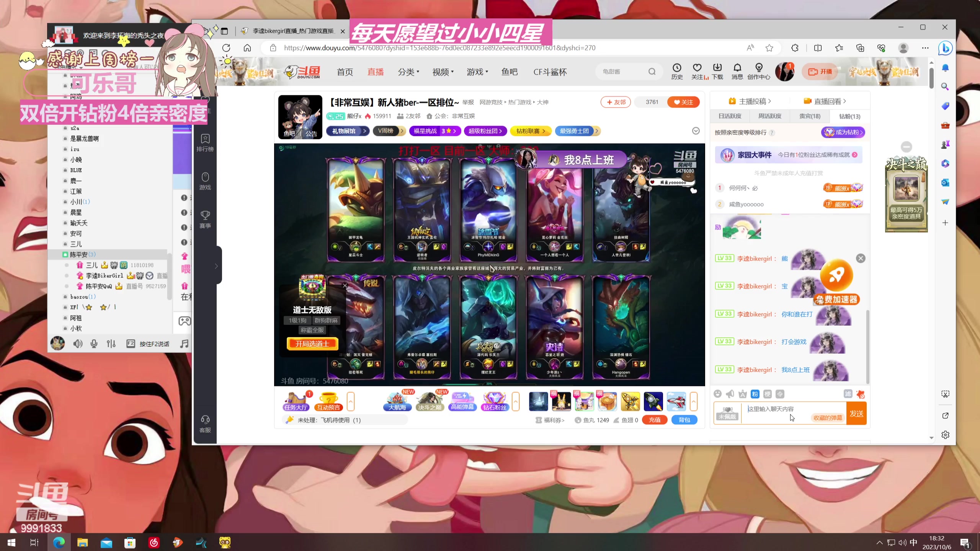
Task: Click the 成为钻粉 become diamond fan button
Action: 843,132
